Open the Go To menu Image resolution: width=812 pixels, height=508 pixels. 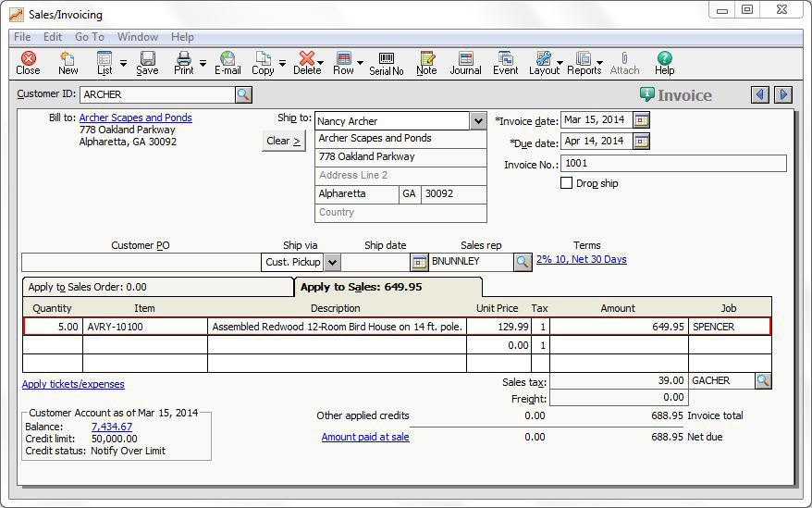90,37
